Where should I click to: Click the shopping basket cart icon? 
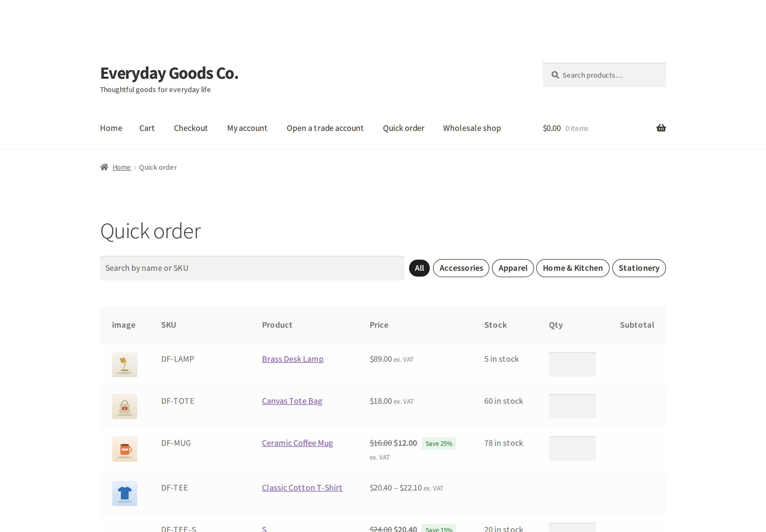(x=661, y=128)
